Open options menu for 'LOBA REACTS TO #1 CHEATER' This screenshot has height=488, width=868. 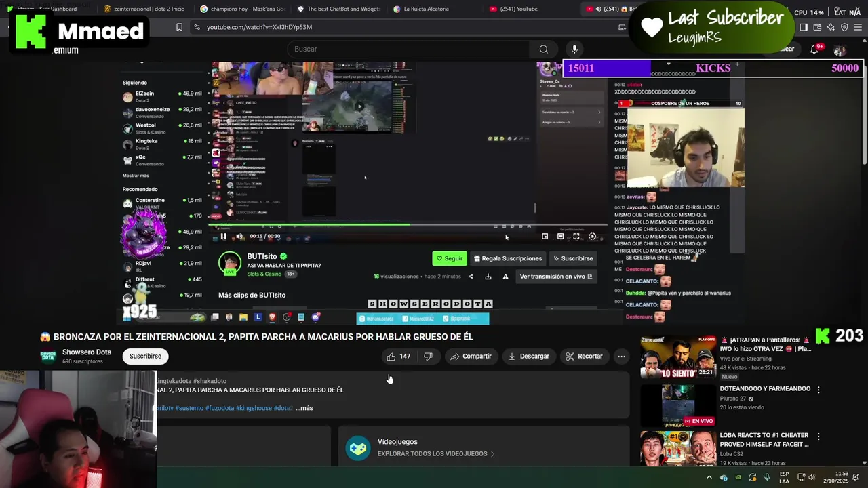pyautogui.click(x=818, y=437)
